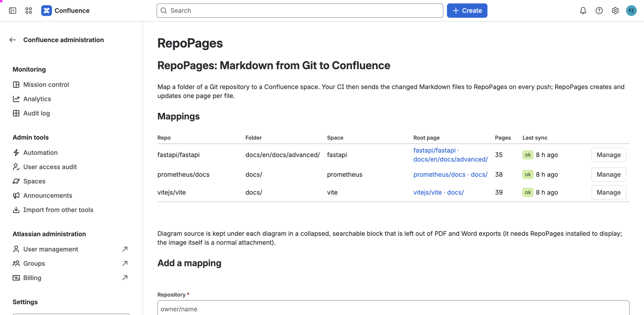Open the notifications bell
This screenshot has width=644, height=315.
(583, 10)
